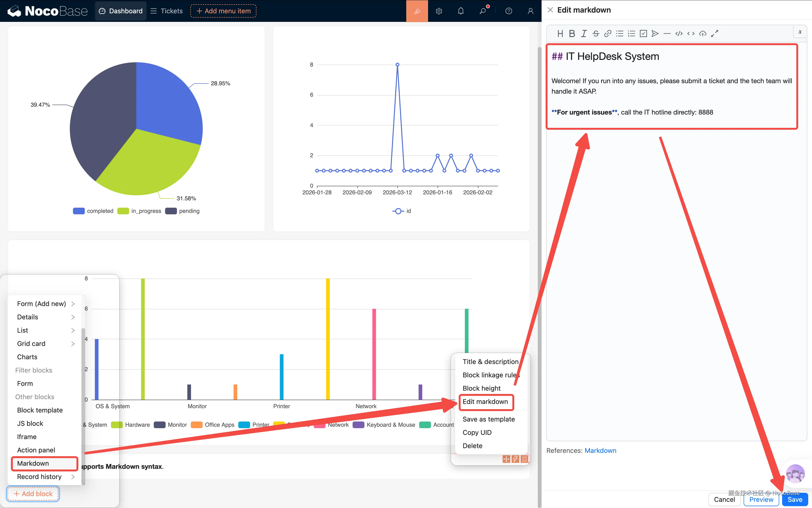Click the completed legend color swatch
This screenshot has width=812, height=508.
79,211
